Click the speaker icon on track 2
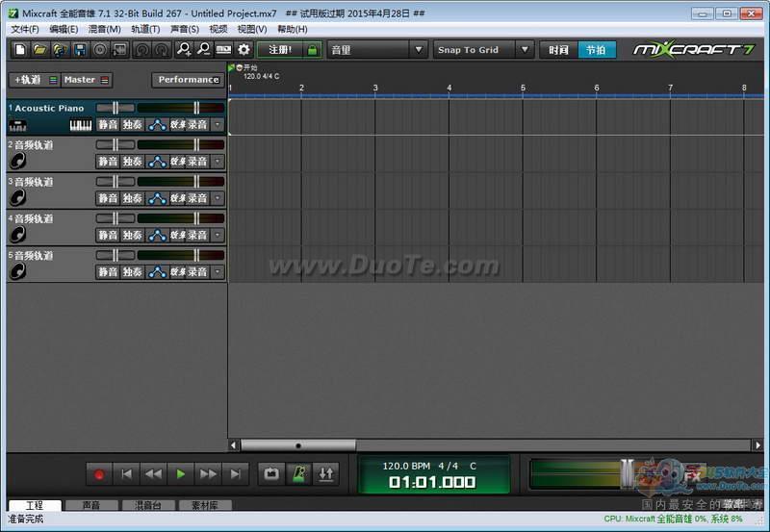 pos(17,161)
